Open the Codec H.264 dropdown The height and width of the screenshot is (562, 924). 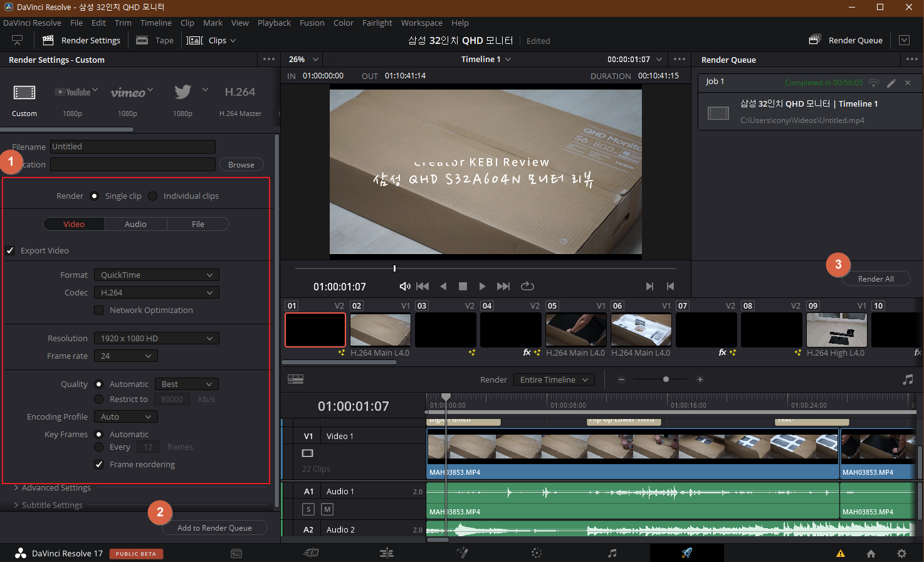pyautogui.click(x=157, y=292)
